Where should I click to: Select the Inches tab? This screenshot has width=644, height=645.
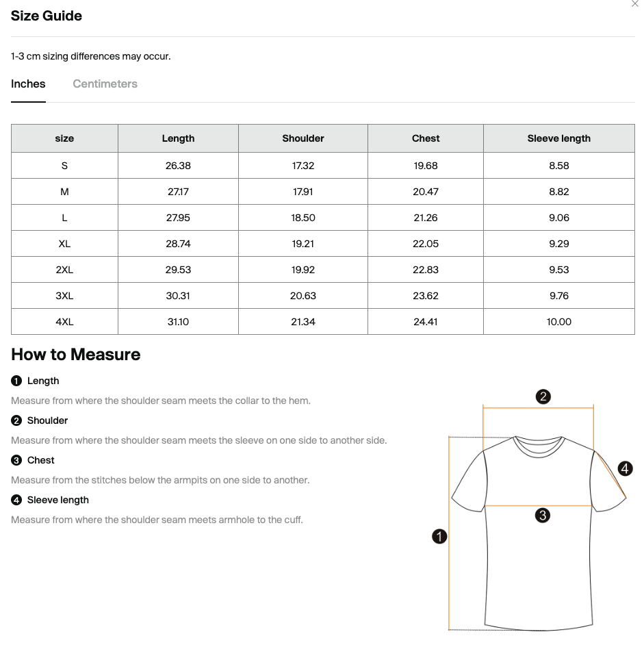pyautogui.click(x=28, y=84)
